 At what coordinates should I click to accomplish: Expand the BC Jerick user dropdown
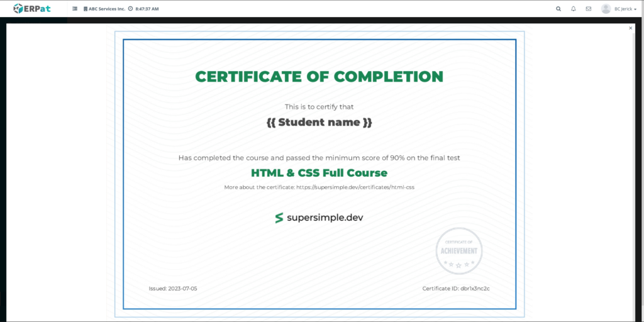point(626,9)
